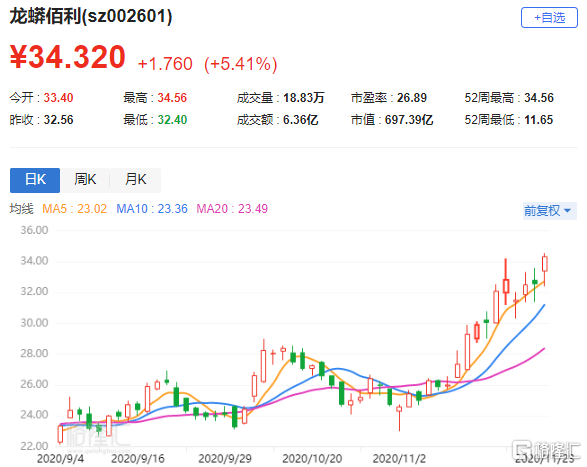Screen dimensions: 587x467
Task: Add stock to watchlist with +自选
Action: pos(549,18)
